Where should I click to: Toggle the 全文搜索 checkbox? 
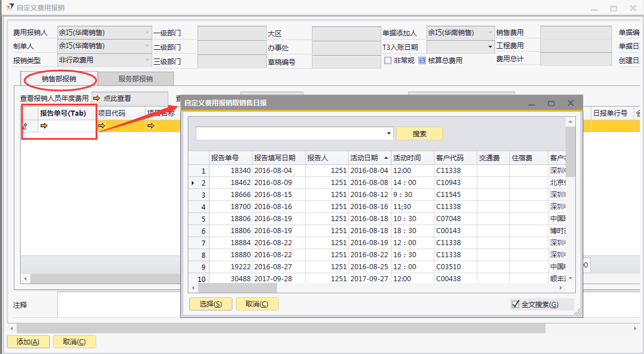tap(515, 304)
